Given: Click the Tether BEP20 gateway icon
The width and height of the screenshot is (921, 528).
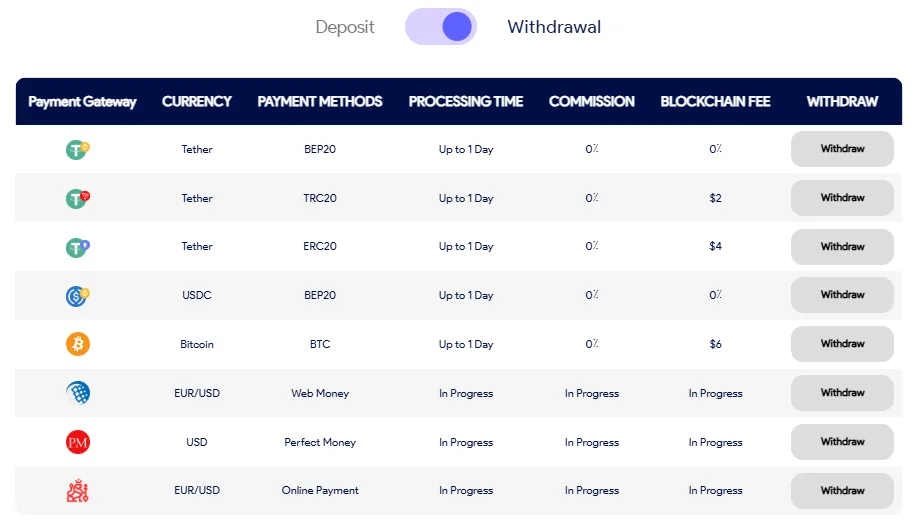Looking at the screenshot, I should 78,150.
